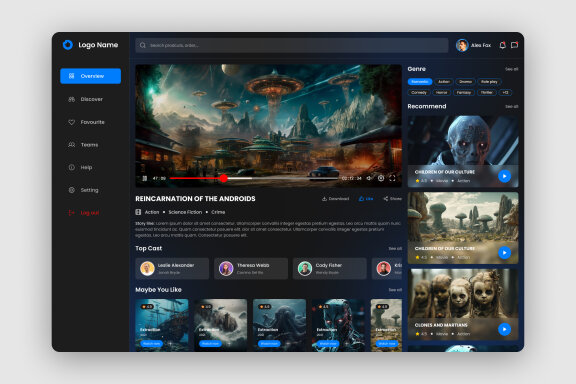Click See all next to Top Cast
The height and width of the screenshot is (384, 576).
pos(395,249)
